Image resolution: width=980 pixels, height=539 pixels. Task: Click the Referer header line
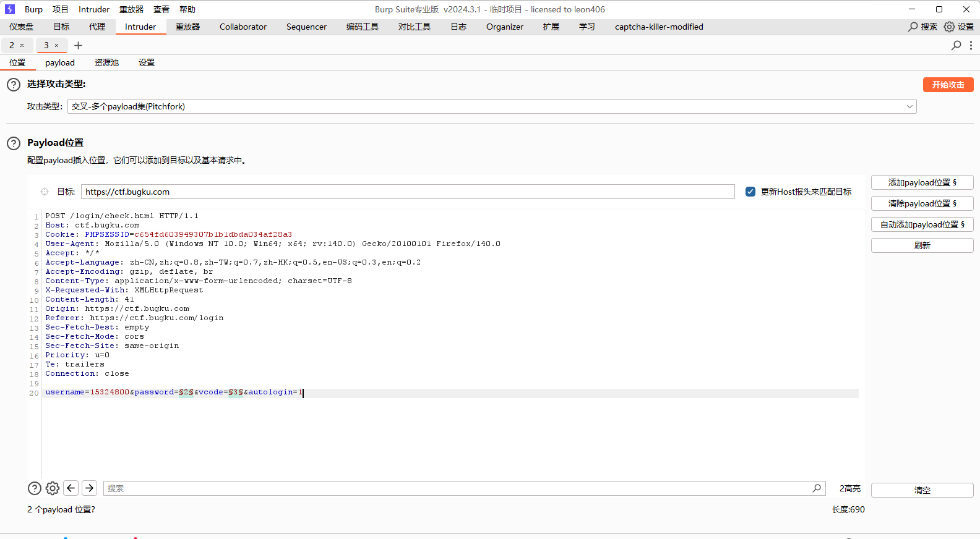pyautogui.click(x=134, y=318)
